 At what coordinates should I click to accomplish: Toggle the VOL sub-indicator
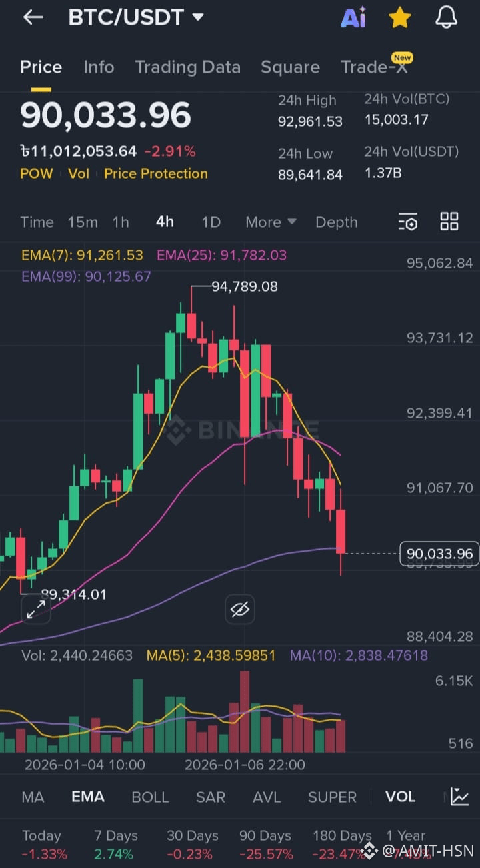tap(400, 797)
